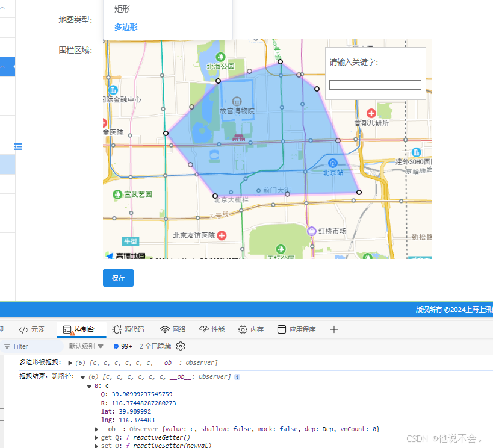
Task: Click the blue hamburger menu icon on the left
Action: [17, 146]
